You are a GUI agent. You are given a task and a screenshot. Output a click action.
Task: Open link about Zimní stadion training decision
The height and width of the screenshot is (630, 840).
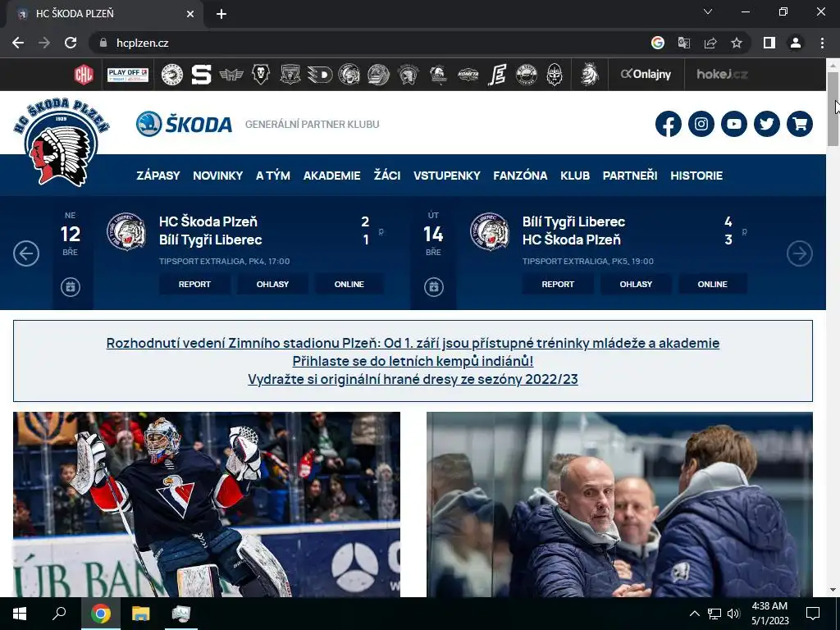(x=413, y=343)
